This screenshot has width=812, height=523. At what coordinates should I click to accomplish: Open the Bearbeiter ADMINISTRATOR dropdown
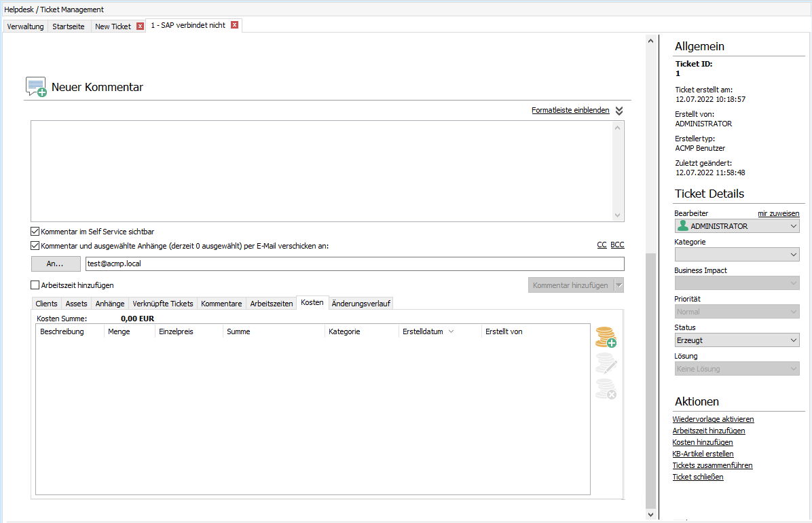tap(737, 226)
